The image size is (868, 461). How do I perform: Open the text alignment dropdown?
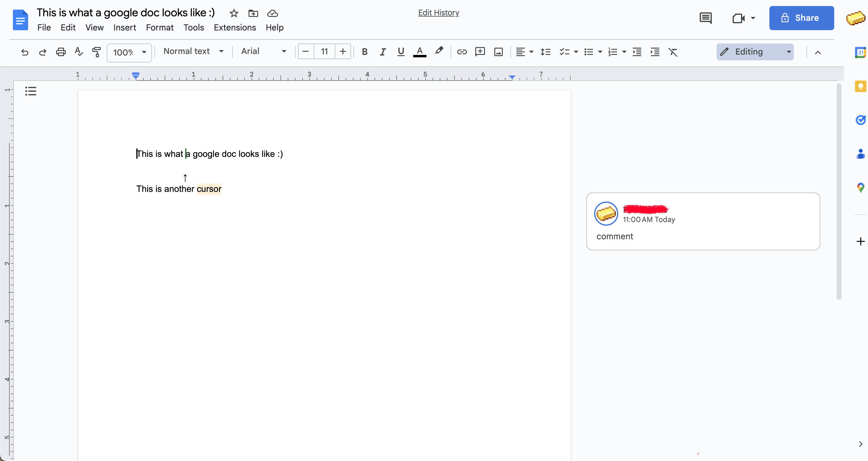524,52
